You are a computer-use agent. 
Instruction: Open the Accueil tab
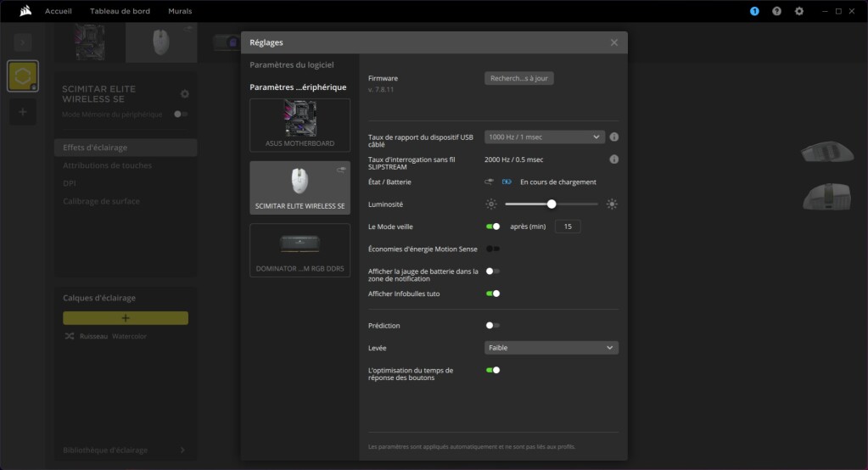59,11
